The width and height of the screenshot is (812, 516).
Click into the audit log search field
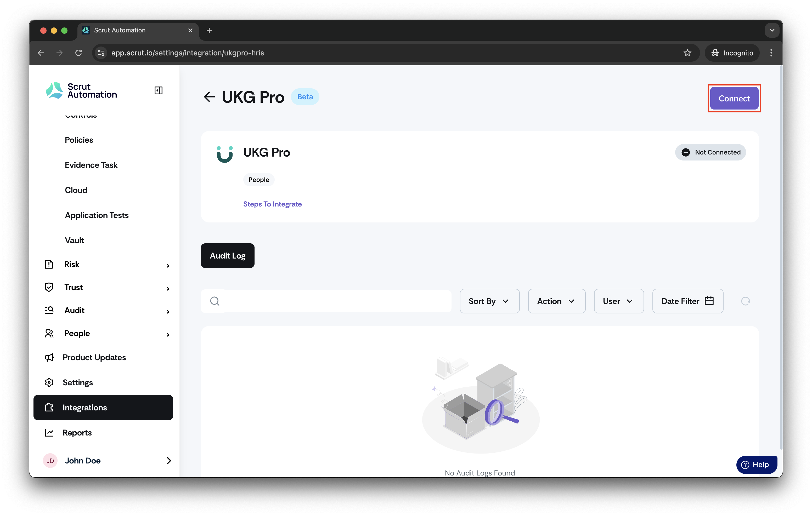326,301
